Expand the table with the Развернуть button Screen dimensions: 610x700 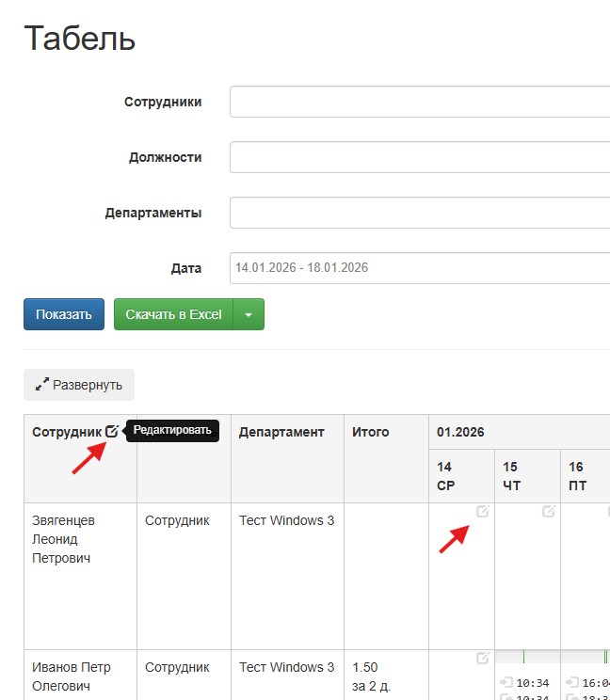coord(79,385)
